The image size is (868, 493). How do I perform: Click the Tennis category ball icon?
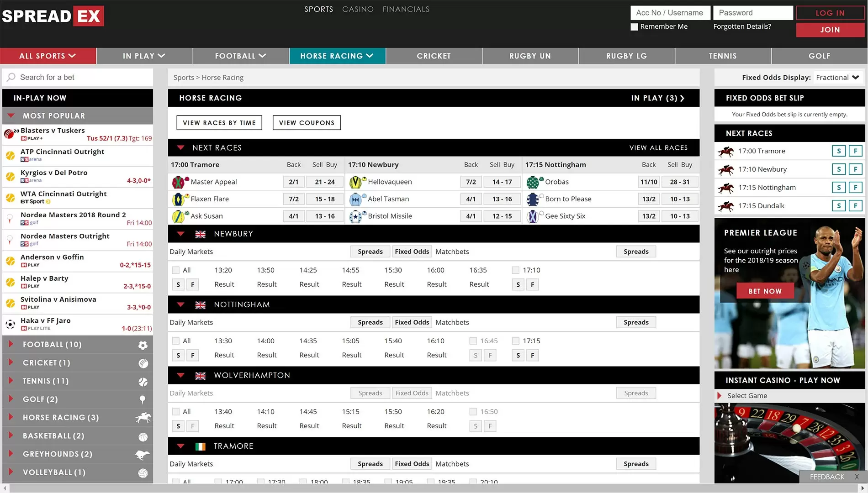(143, 382)
